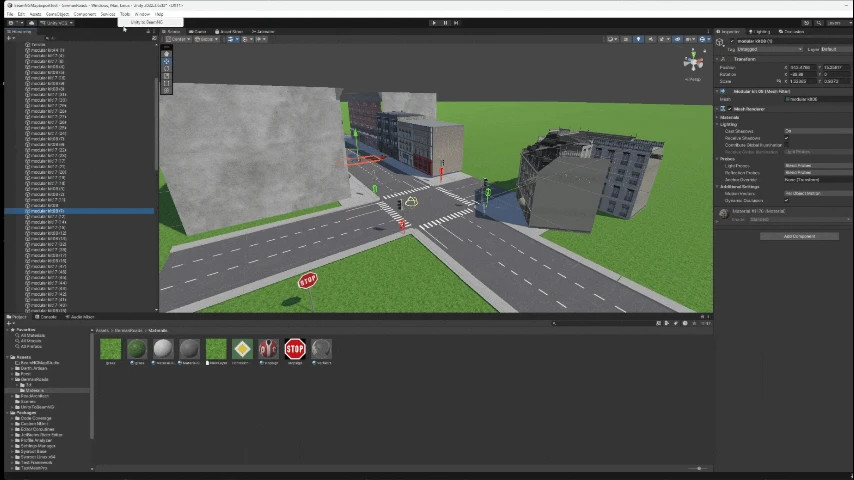
Task: Click the search icon in top bar
Action: (819, 23)
